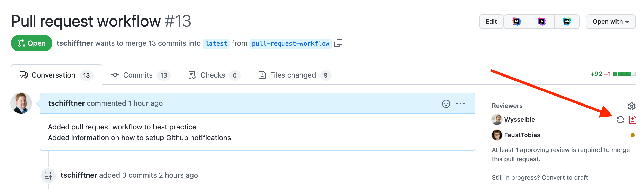Click Convert to draft link
This screenshot has height=189, width=644.
coord(565,178)
